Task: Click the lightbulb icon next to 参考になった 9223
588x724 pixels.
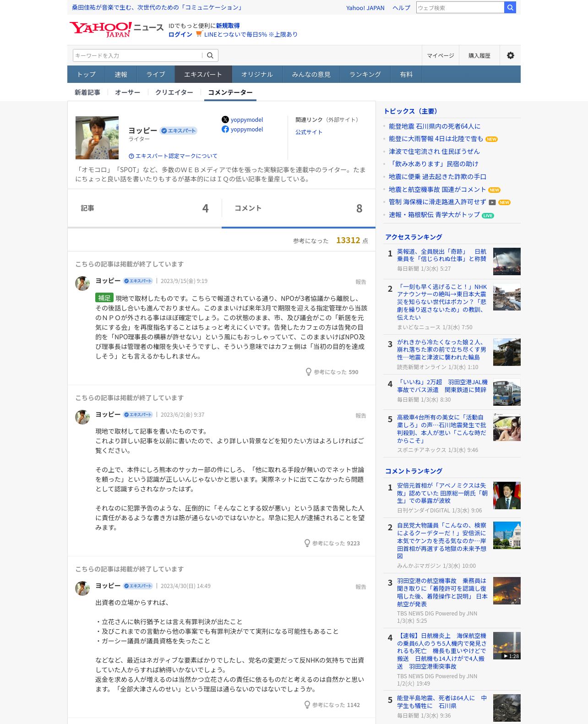Action: 307,543
